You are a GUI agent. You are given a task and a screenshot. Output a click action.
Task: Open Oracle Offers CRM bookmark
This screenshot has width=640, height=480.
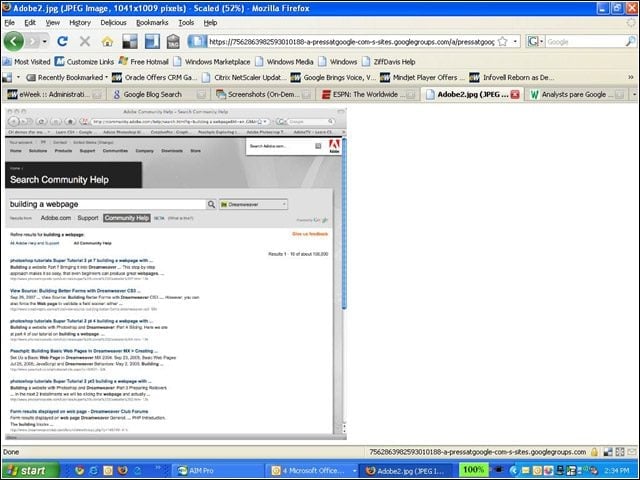coord(155,77)
